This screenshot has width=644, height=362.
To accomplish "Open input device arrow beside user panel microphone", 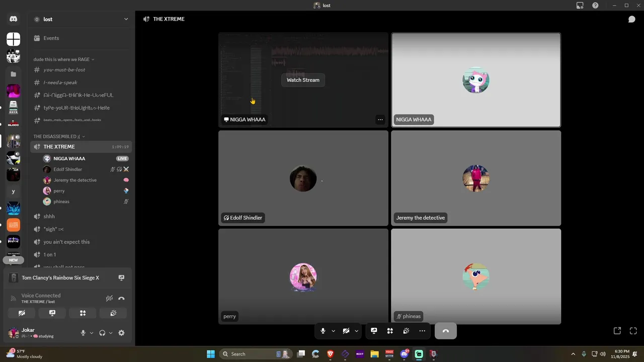I will pos(91,333).
